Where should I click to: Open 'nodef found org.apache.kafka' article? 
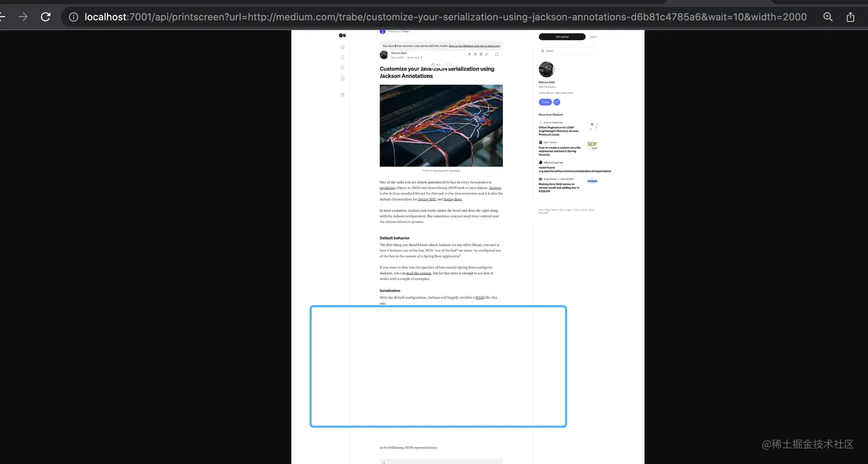click(575, 169)
